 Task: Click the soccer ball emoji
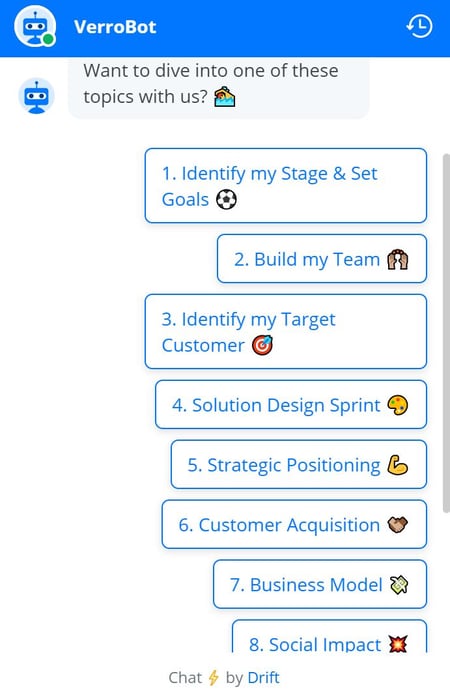226,200
